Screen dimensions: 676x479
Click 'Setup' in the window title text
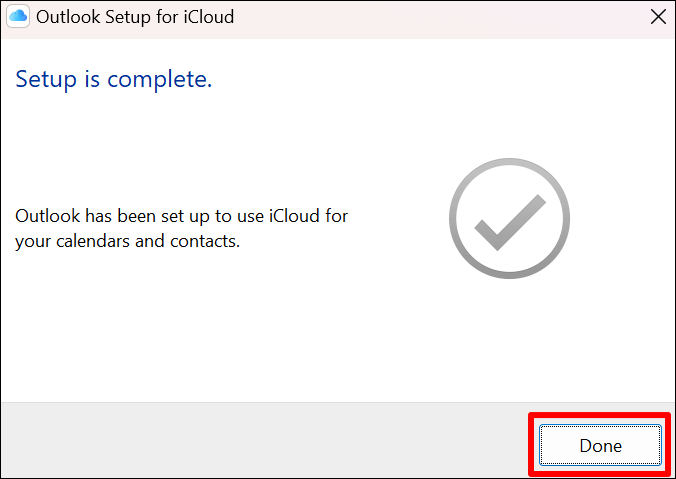[x=130, y=16]
